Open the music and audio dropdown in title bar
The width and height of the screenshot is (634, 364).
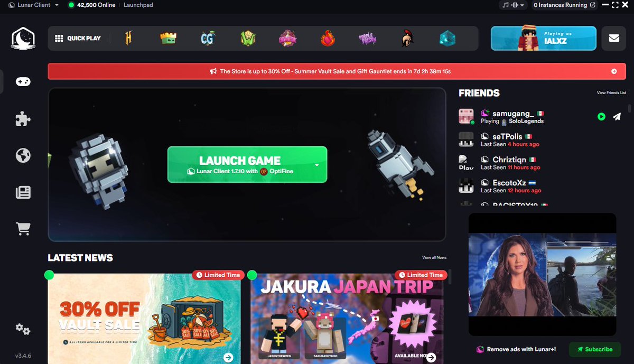[514, 5]
